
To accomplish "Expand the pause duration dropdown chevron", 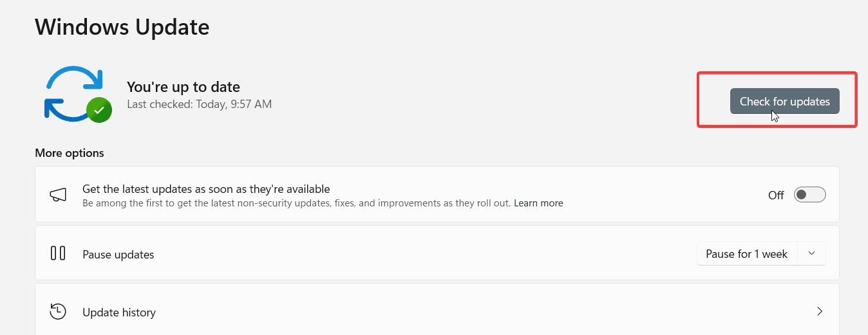I will tap(812, 253).
